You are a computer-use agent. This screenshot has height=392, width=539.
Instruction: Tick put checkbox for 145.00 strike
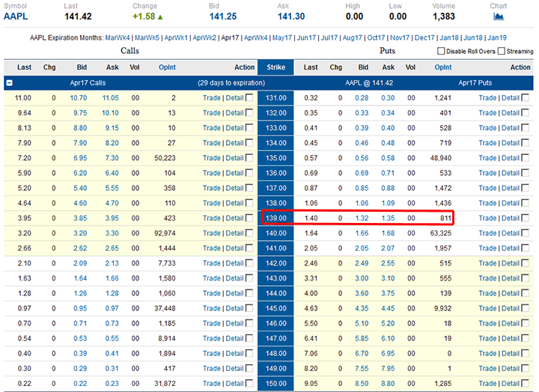point(526,308)
